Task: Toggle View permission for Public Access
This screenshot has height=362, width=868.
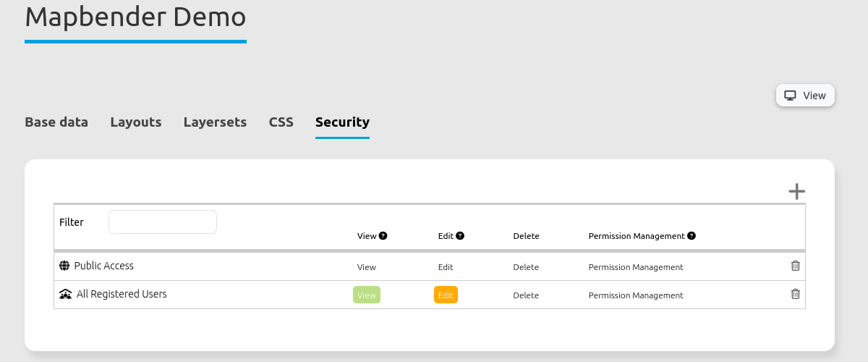Action: pyautogui.click(x=367, y=266)
